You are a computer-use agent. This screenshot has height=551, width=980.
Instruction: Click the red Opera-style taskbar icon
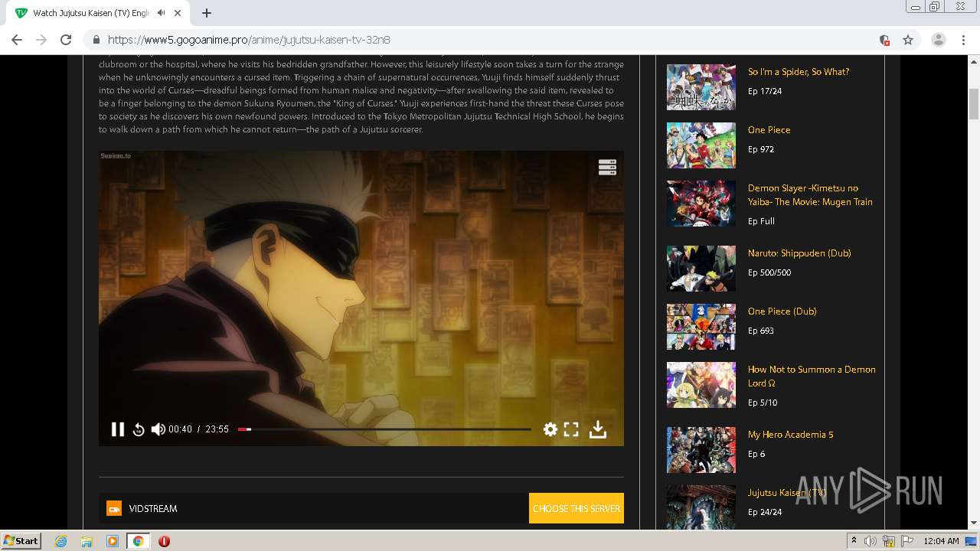tap(164, 541)
